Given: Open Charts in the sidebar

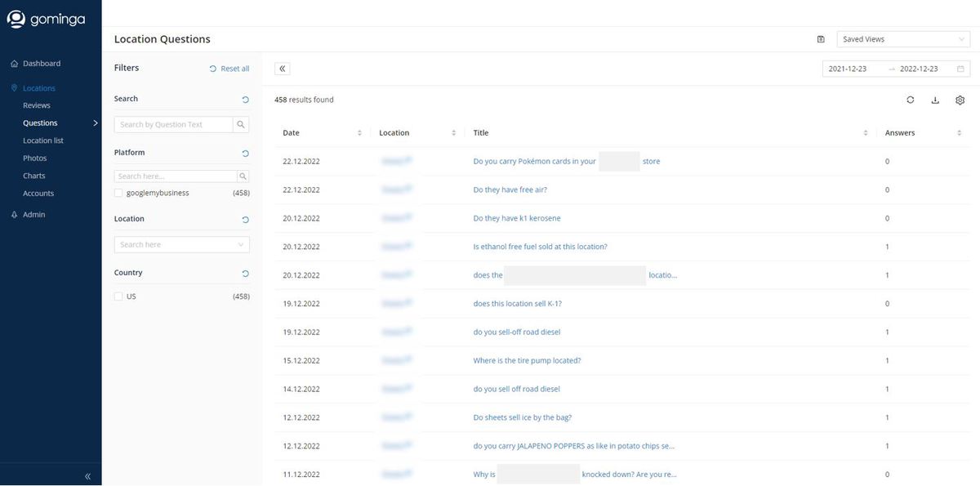Looking at the screenshot, I should point(34,176).
